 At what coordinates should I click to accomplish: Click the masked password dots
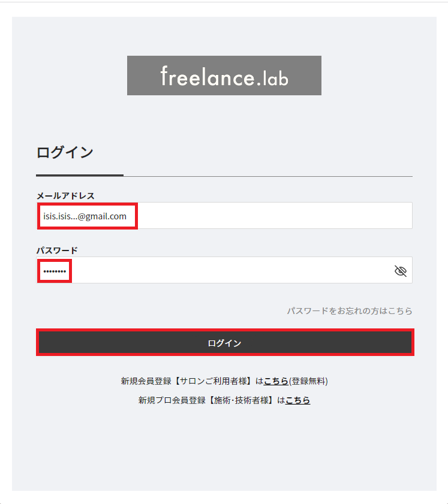pos(55,272)
